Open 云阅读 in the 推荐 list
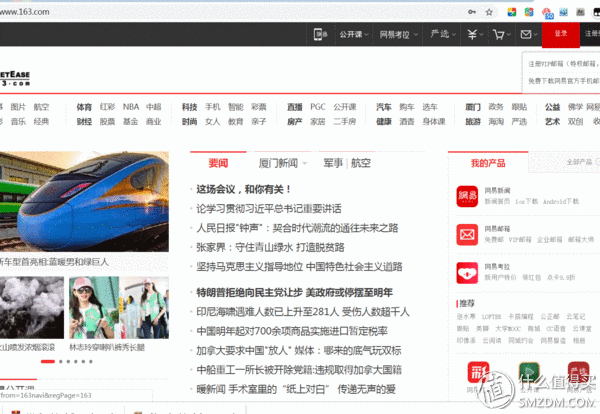Viewport: 600px width, 414px height. [492, 341]
